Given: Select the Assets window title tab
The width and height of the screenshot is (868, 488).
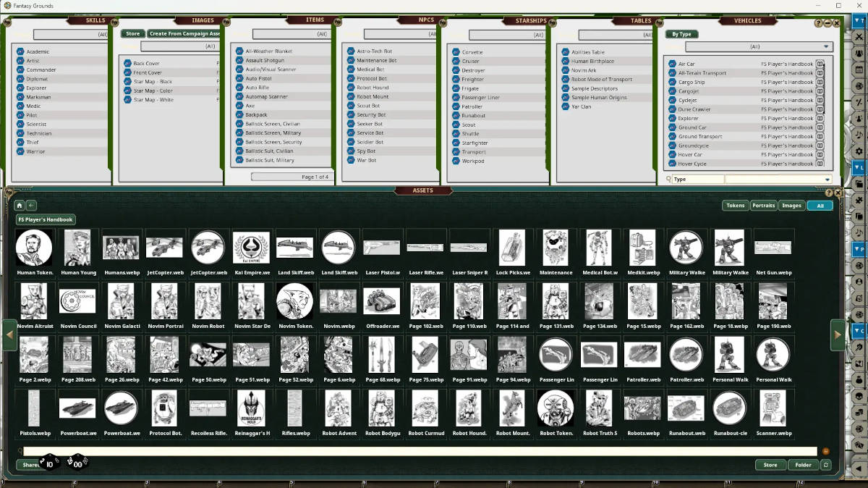Looking at the screenshot, I should click(423, 190).
